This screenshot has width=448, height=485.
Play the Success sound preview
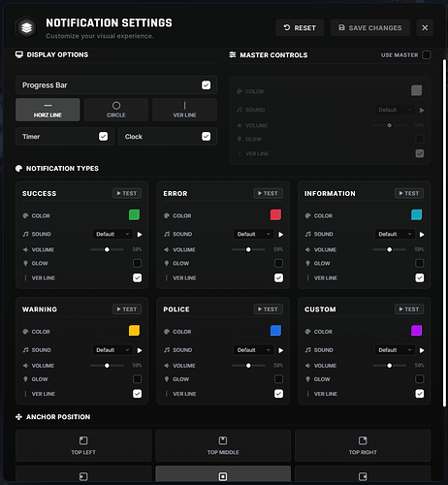[x=140, y=235]
